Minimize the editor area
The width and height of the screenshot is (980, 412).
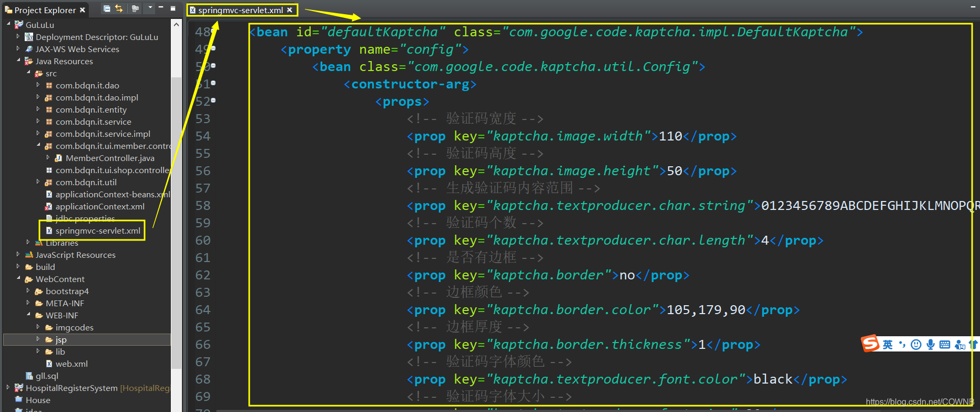pos(973,7)
